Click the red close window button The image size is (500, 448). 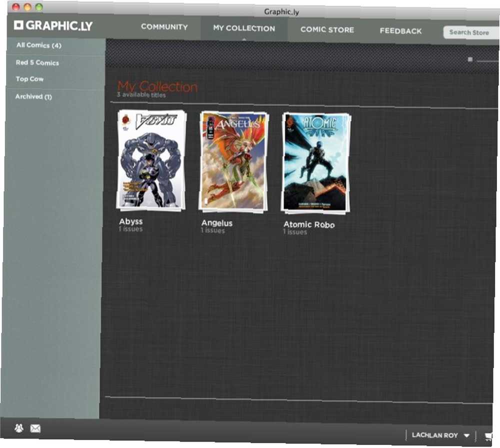pyautogui.click(x=16, y=6)
